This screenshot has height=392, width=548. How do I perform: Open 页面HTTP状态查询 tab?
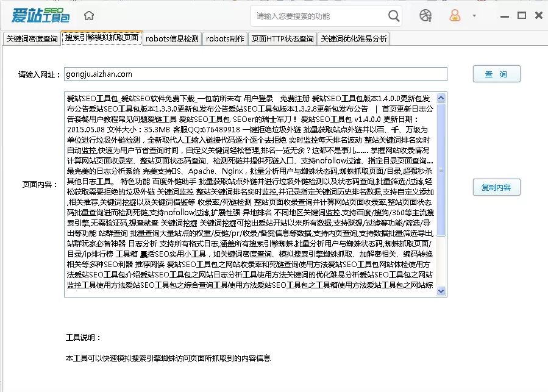(x=282, y=39)
